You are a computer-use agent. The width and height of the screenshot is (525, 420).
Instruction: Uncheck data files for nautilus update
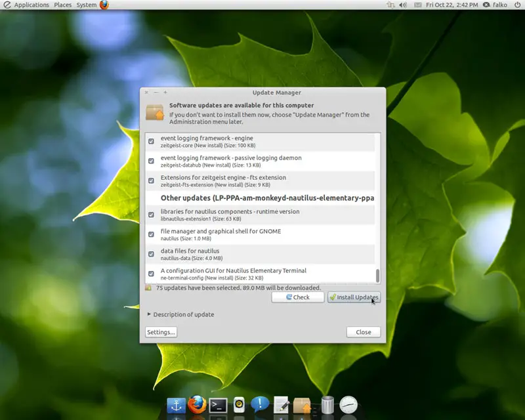click(x=152, y=254)
